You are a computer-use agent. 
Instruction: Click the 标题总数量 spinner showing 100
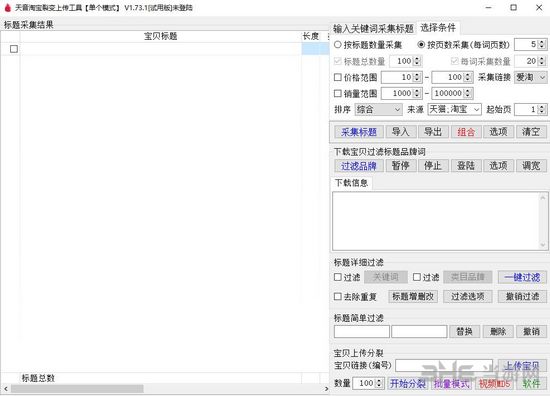pyautogui.click(x=405, y=61)
